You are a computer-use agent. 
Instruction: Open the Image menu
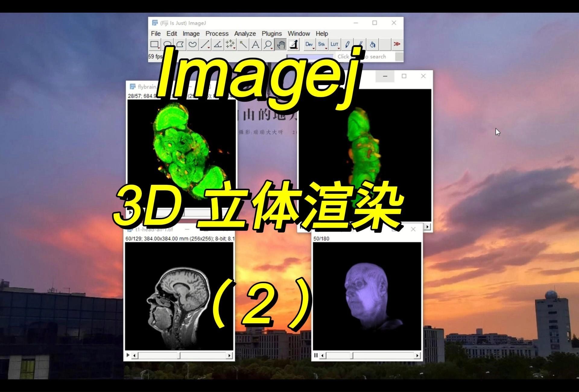coord(191,33)
